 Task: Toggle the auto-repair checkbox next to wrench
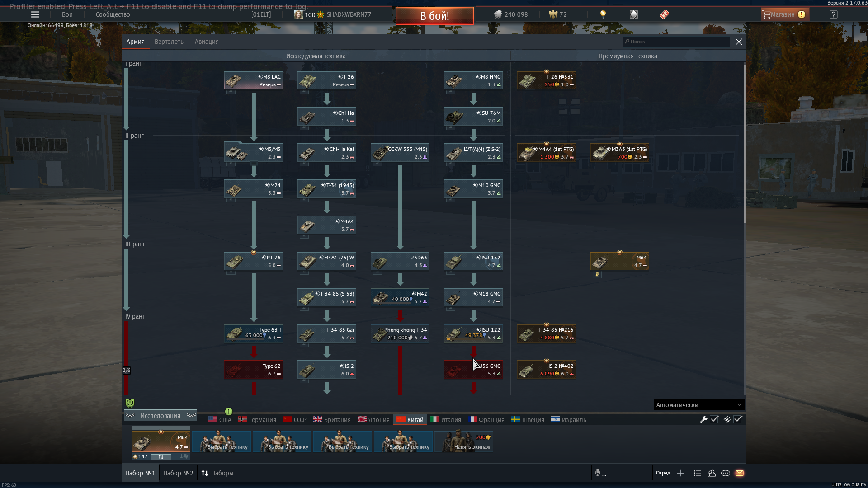click(714, 419)
